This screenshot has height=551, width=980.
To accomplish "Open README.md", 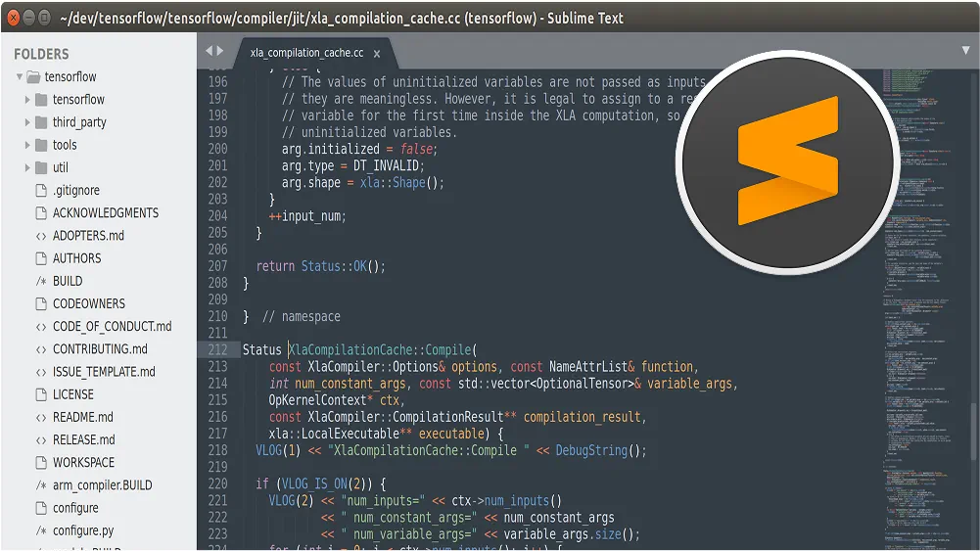I will tap(83, 417).
